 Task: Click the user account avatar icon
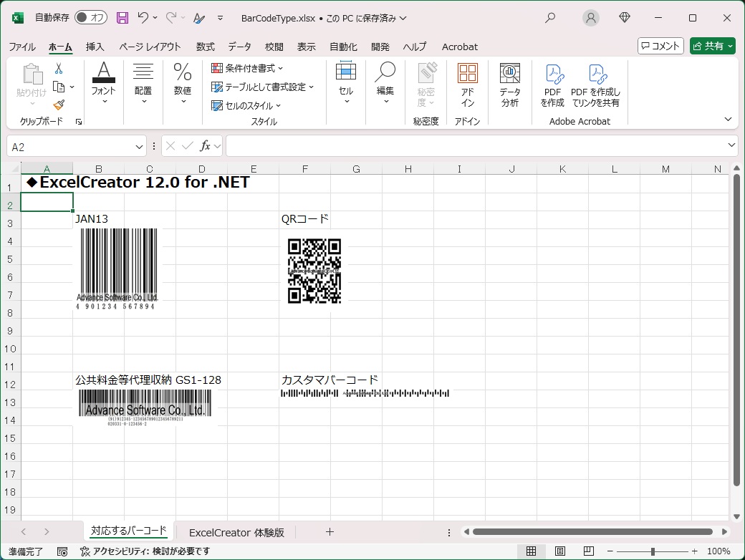point(590,18)
